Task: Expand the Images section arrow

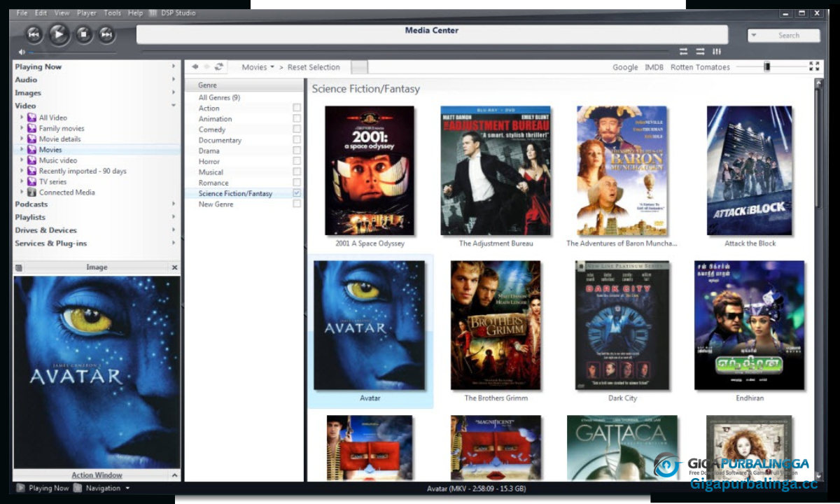Action: [174, 92]
